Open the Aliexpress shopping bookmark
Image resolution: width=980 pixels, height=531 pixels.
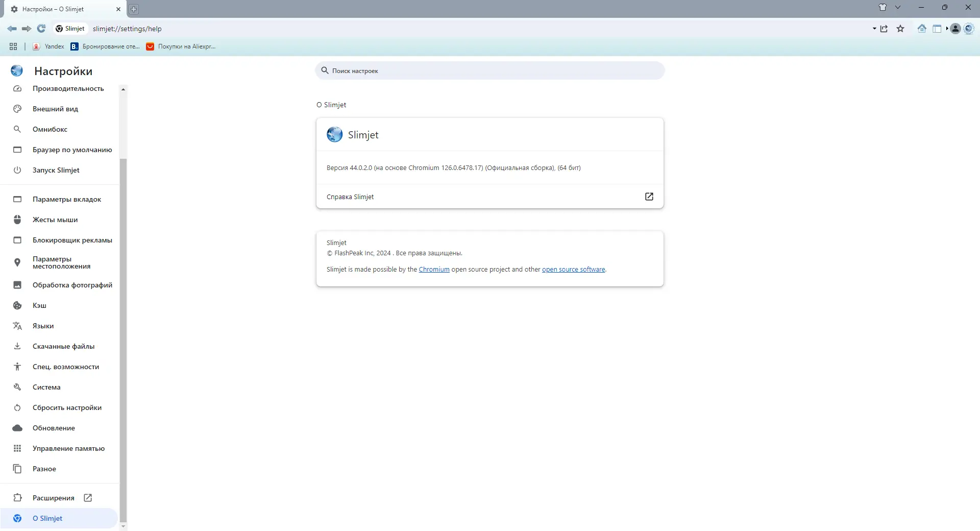click(181, 46)
